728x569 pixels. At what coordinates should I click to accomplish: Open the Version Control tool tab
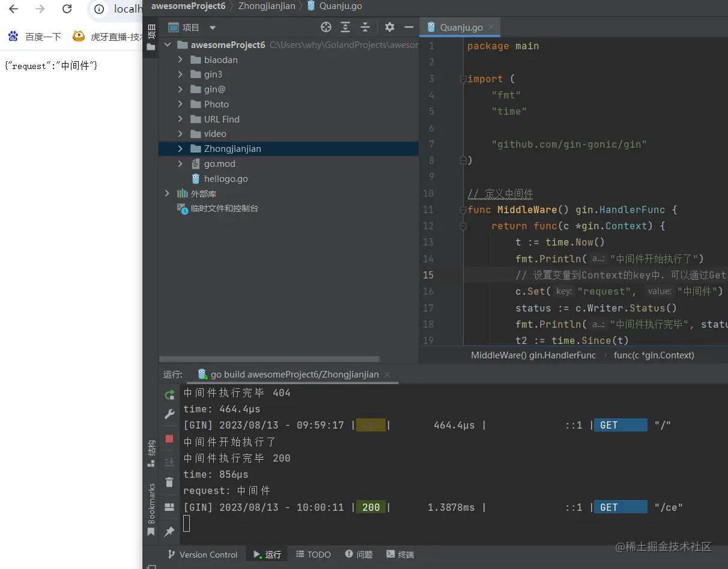[202, 555]
